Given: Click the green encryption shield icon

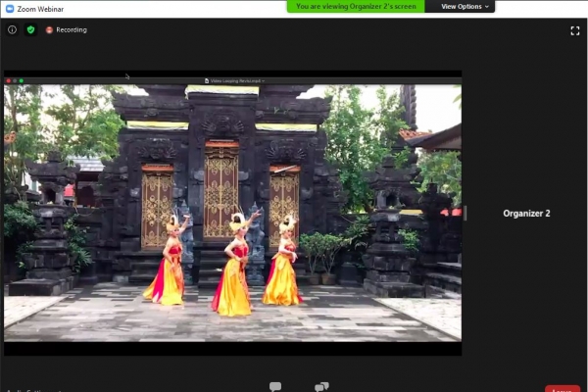Looking at the screenshot, I should 30,29.
